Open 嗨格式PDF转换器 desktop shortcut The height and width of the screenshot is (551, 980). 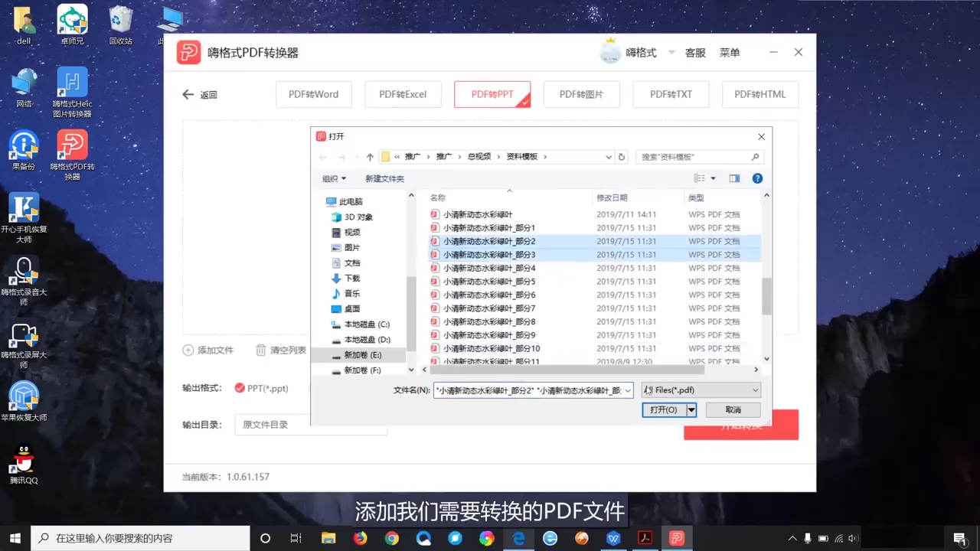click(x=72, y=155)
